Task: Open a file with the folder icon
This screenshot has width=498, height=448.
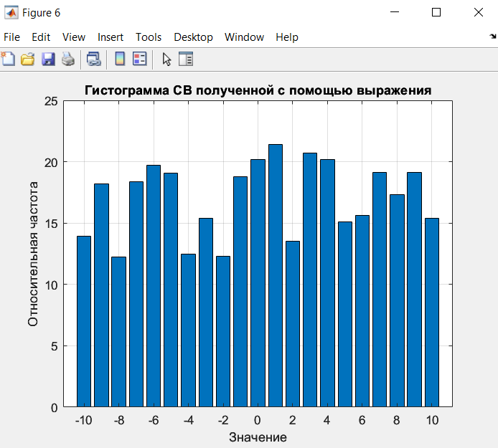Action: coord(28,59)
